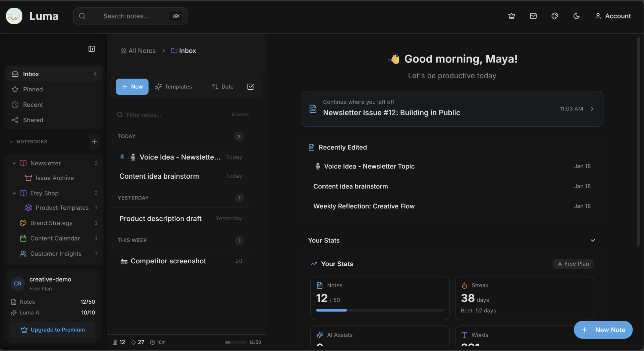Click the Streak flame icon
The image size is (644, 351).
tap(465, 286)
